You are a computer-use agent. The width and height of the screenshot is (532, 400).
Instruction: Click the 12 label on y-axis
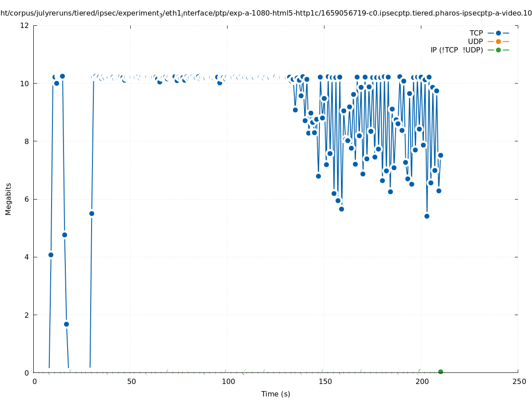tap(25, 25)
